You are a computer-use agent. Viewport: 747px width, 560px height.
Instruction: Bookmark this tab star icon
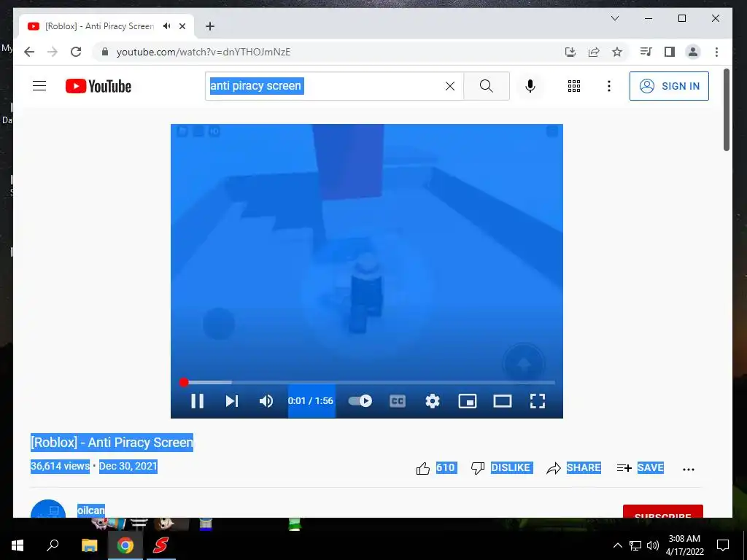617,52
